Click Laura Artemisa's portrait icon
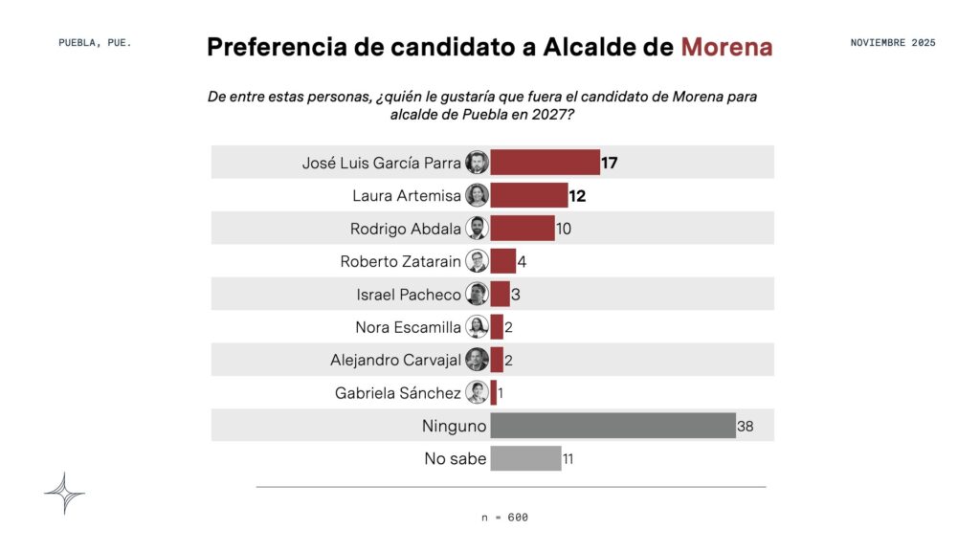The height and width of the screenshot is (551, 980). (477, 195)
